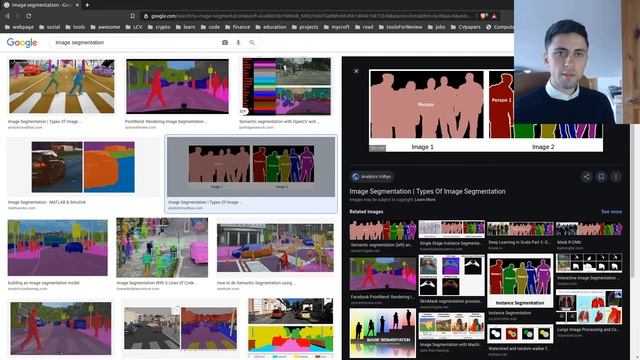Image resolution: width=640 pixels, height=360 pixels.
Task: Open the selected silhouettes result thumbnail
Action: [x=251, y=167]
